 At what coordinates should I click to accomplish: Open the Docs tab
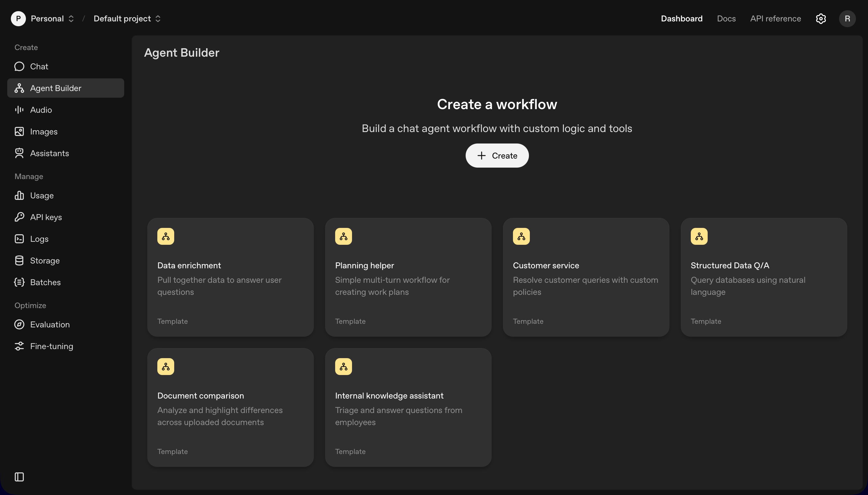pyautogui.click(x=726, y=19)
